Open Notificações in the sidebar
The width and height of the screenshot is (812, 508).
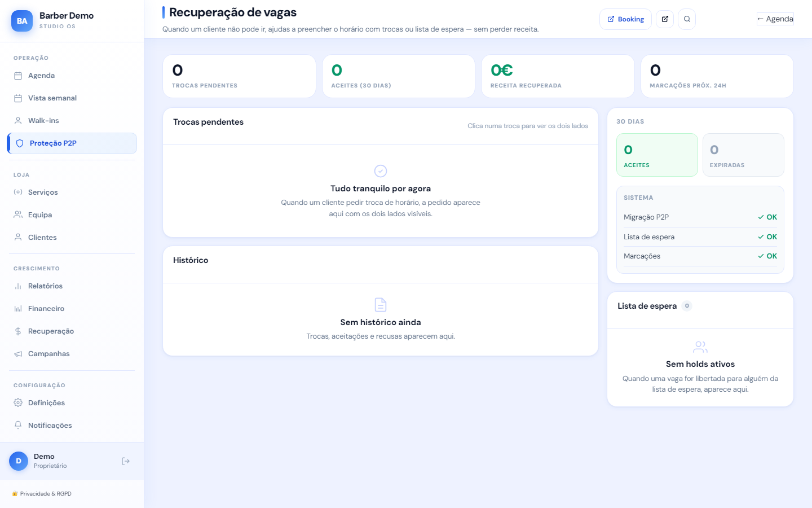[x=72, y=425]
